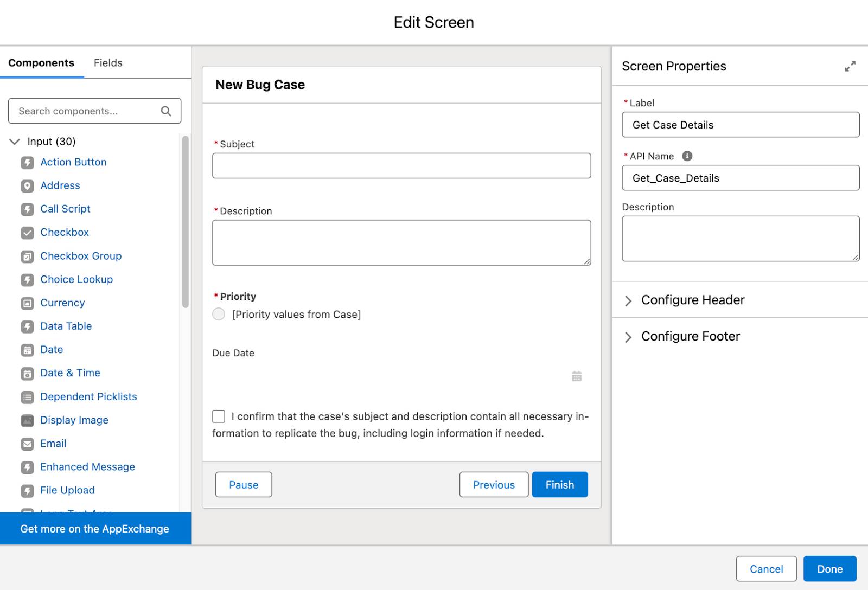Switch to the Fields tab
This screenshot has height=590, width=868.
108,63
